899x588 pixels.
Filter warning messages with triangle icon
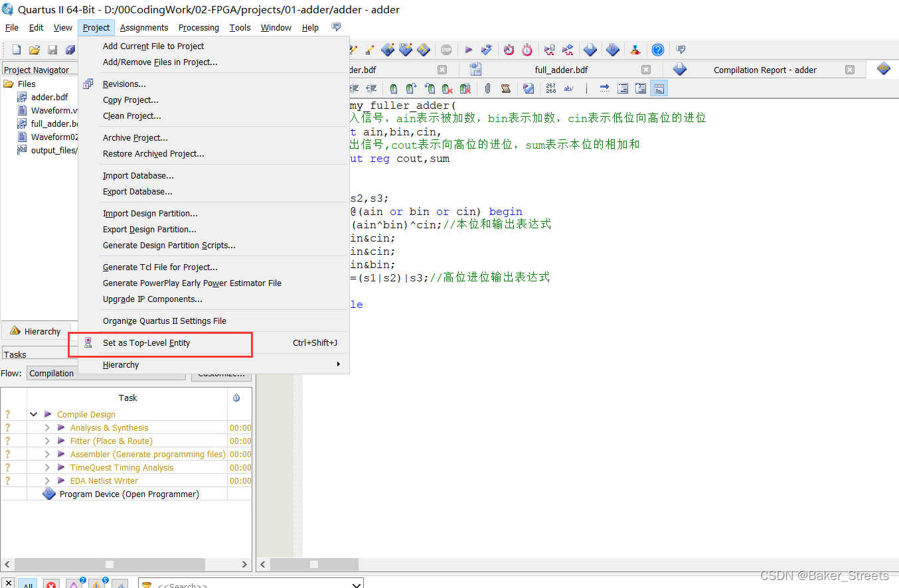(x=96, y=584)
